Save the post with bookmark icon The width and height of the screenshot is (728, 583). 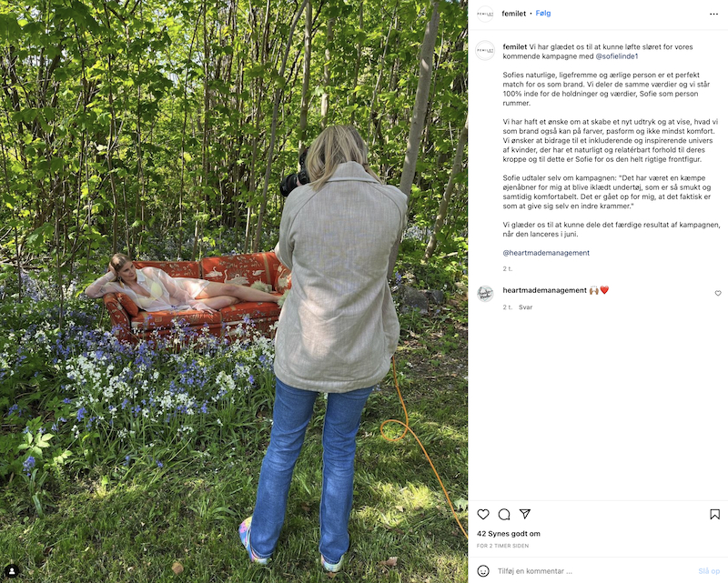click(x=714, y=514)
